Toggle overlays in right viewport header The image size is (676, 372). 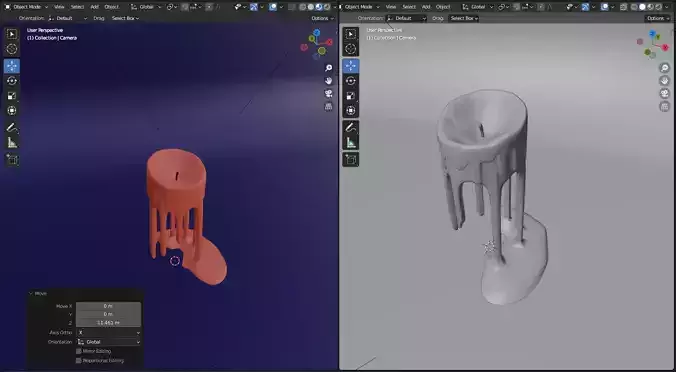604,7
